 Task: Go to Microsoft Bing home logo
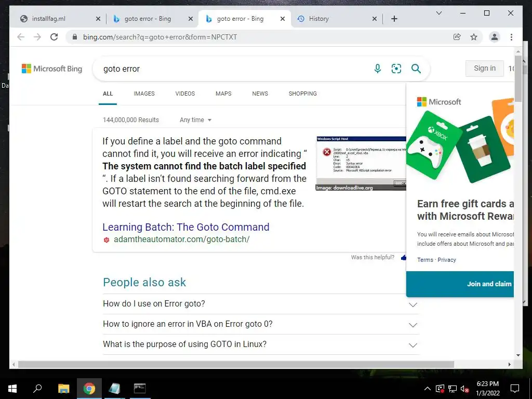pyautogui.click(x=52, y=69)
